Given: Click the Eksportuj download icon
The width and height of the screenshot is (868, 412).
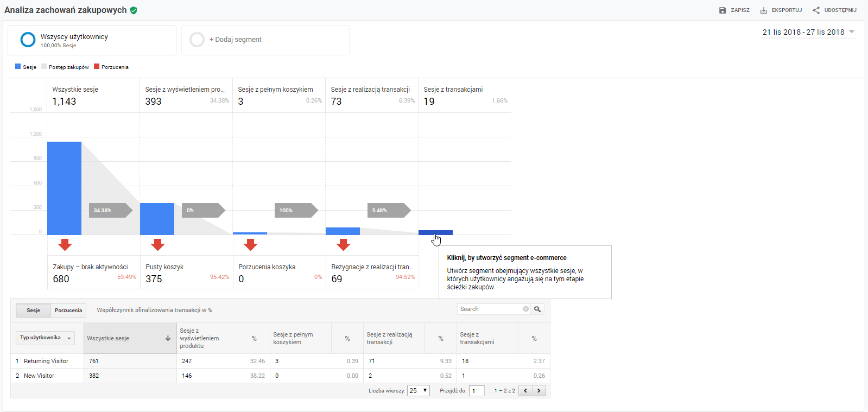Looking at the screenshot, I should coord(763,10).
